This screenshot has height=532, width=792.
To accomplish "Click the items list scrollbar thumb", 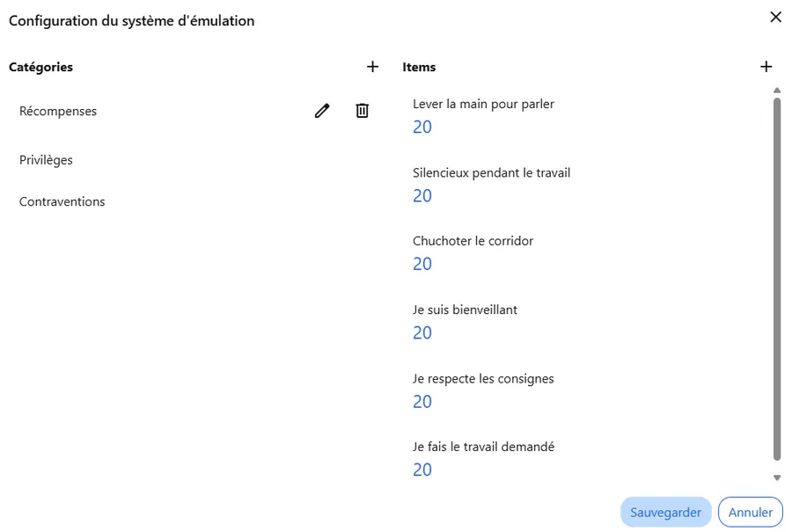I will click(x=777, y=279).
